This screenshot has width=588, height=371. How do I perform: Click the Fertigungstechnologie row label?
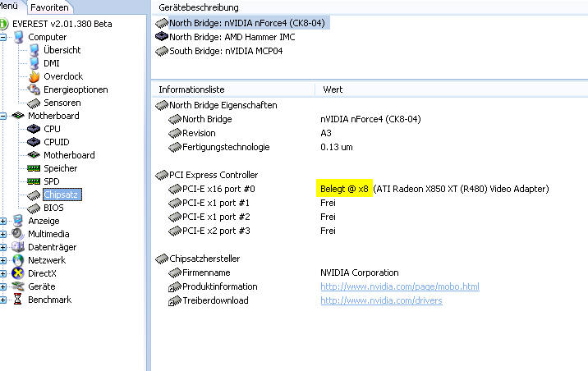[x=226, y=147]
